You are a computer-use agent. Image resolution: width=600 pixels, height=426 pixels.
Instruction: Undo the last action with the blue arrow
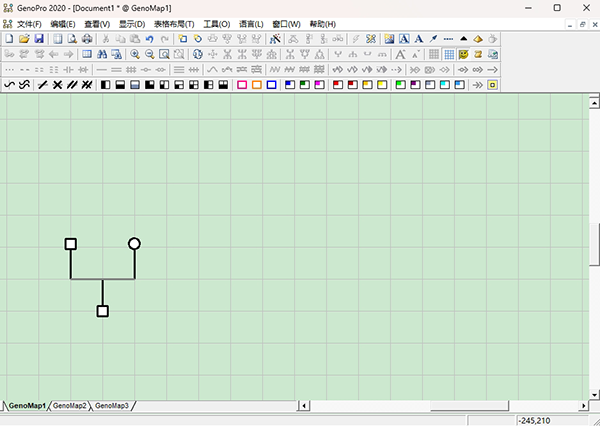[150, 39]
